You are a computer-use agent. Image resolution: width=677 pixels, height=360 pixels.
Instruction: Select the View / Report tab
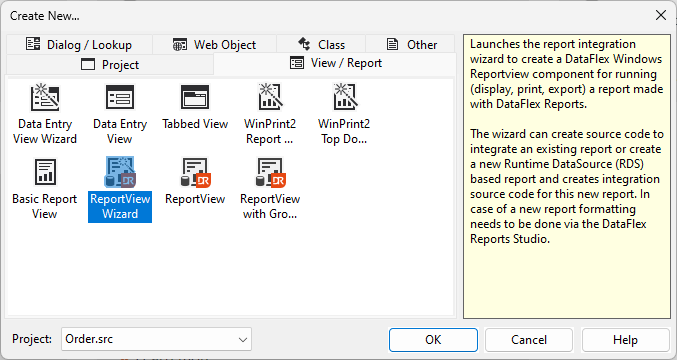coord(335,63)
